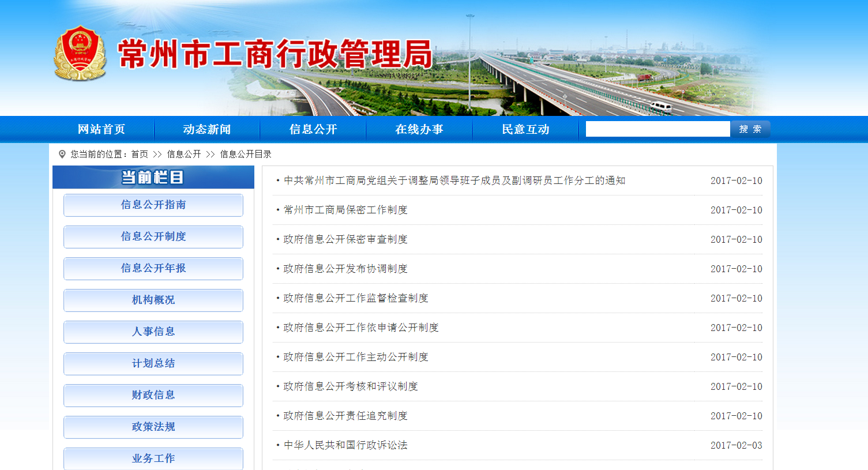Open the 信息公开年报 sidebar entry
The height and width of the screenshot is (470, 868).
(153, 268)
